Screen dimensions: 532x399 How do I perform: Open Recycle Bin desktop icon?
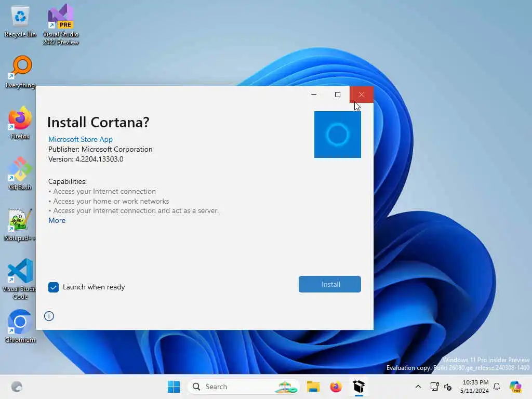click(20, 22)
